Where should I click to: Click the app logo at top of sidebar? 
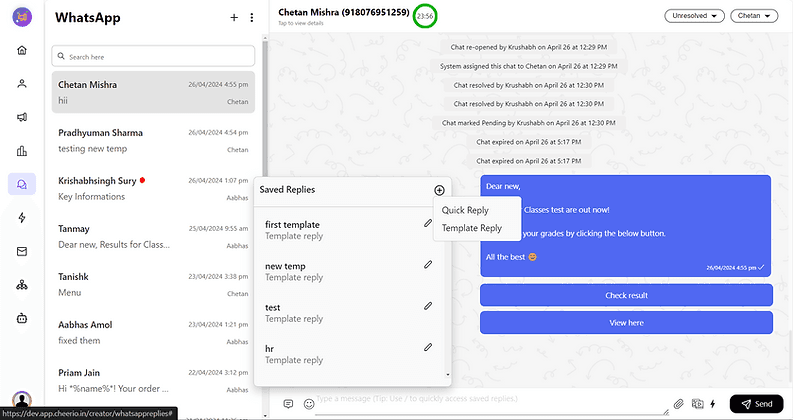(22, 17)
